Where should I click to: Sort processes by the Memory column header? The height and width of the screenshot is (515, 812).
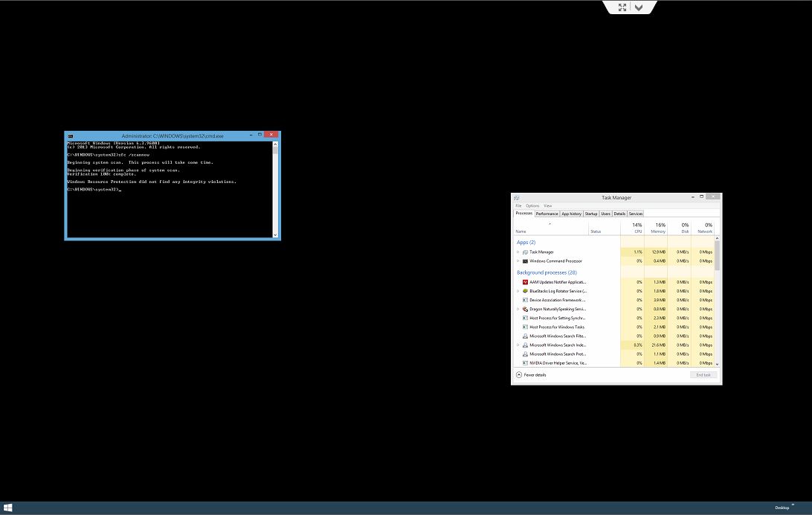(657, 228)
